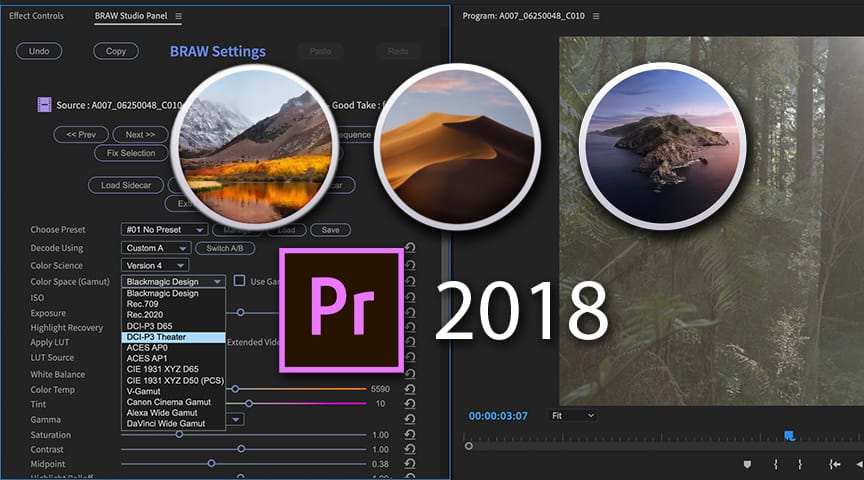Click the Load Sidecar button
This screenshot has width=864, height=480.
(125, 185)
